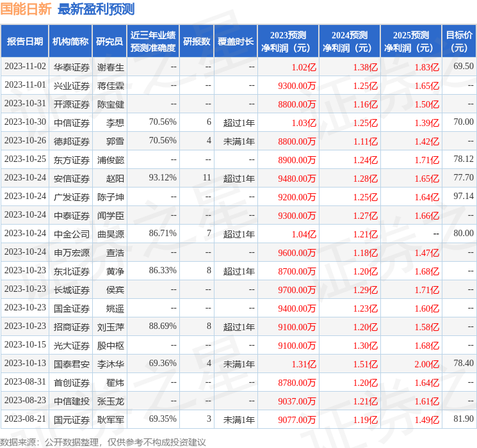The width and height of the screenshot is (477, 448).
Task: Select the 中信建投 institution cell
Action: click(72, 401)
